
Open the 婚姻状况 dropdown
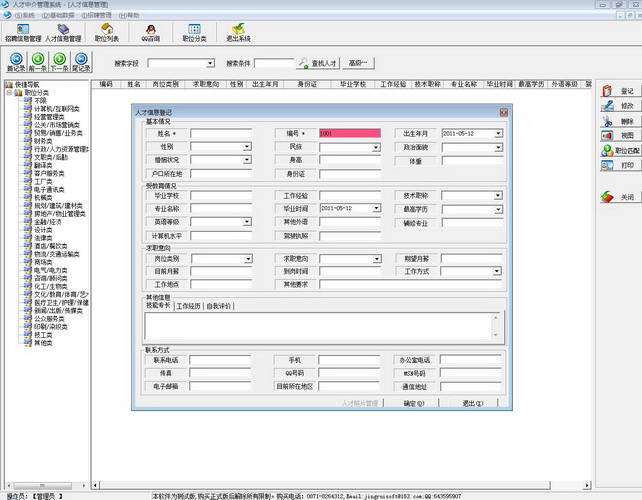click(x=247, y=160)
